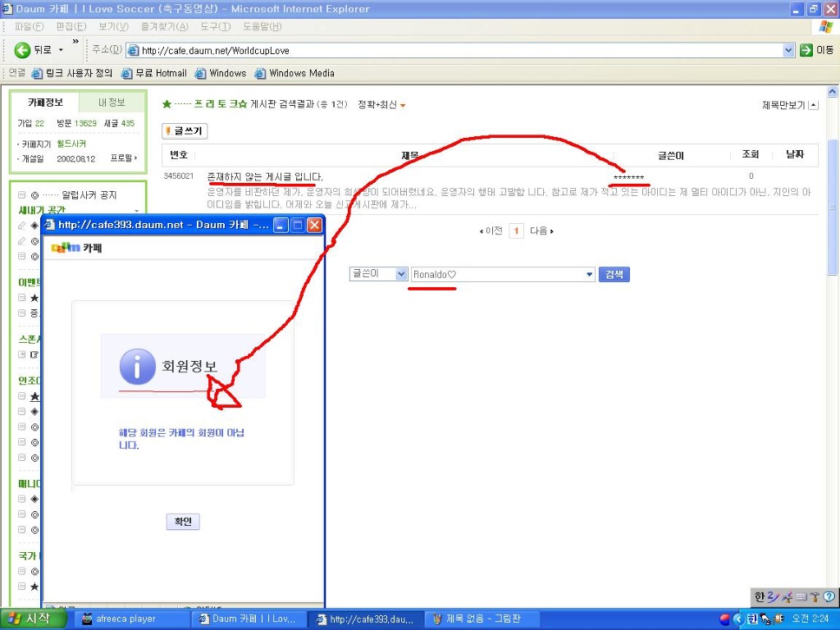Open the Windows 시작 menu button
The height and width of the screenshot is (630, 840).
33,619
